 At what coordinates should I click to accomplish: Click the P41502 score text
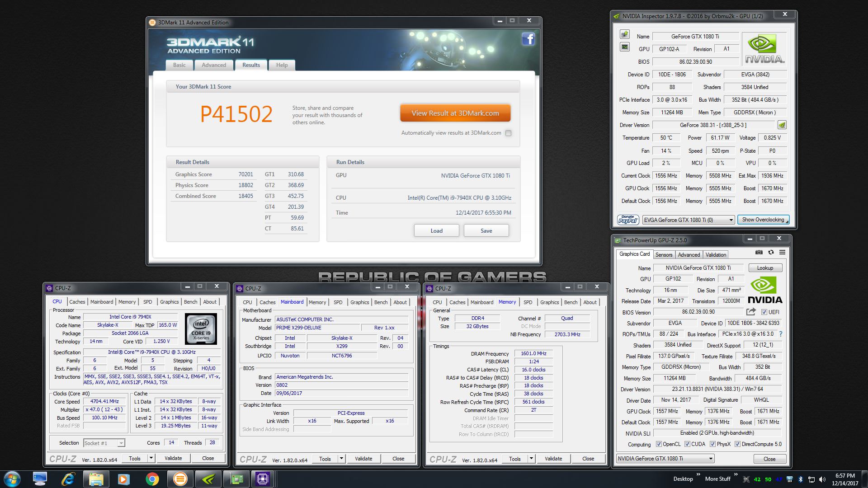236,114
